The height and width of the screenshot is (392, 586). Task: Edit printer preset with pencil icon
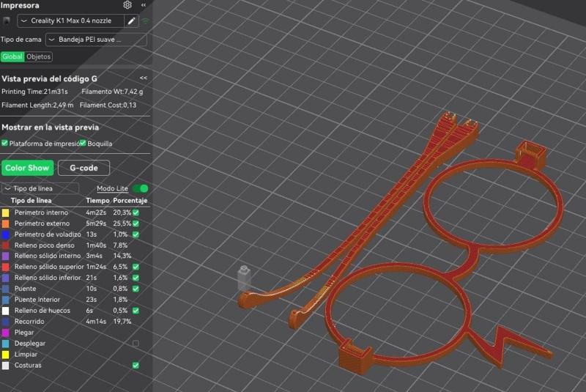(132, 21)
